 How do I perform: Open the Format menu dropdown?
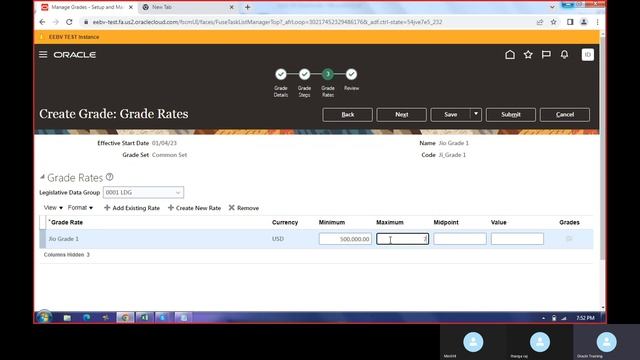coord(80,208)
